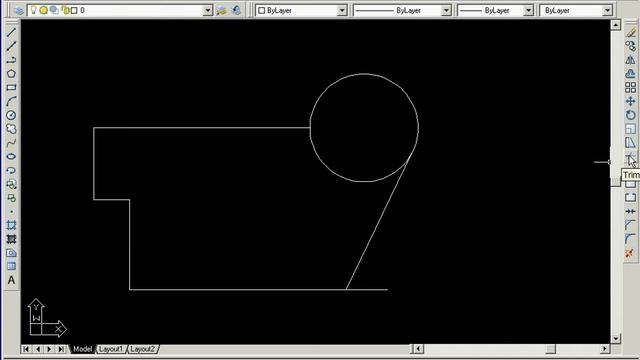640x360 pixels.
Task: Click the Array modify tool
Action: click(x=631, y=87)
